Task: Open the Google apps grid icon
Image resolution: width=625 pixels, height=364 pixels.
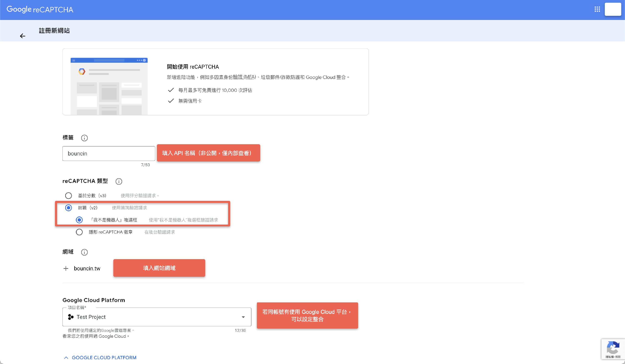Action: coord(597,9)
